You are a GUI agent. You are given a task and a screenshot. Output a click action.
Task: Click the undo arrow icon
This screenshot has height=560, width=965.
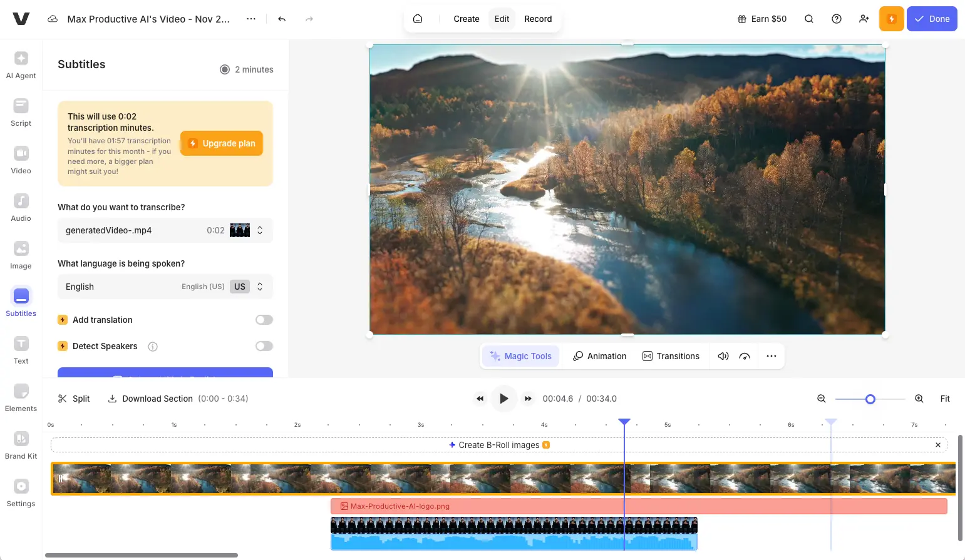point(282,19)
